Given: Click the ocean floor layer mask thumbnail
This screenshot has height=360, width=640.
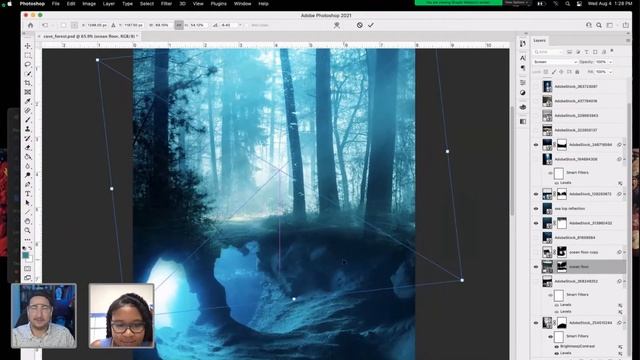Looking at the screenshot, I should click(562, 267).
